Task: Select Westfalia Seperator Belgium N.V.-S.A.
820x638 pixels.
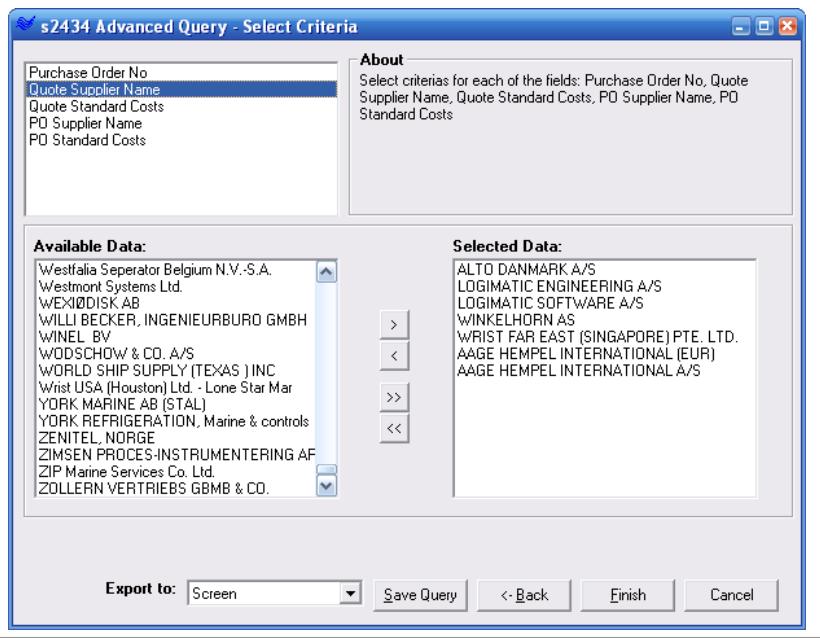Action: point(176,270)
